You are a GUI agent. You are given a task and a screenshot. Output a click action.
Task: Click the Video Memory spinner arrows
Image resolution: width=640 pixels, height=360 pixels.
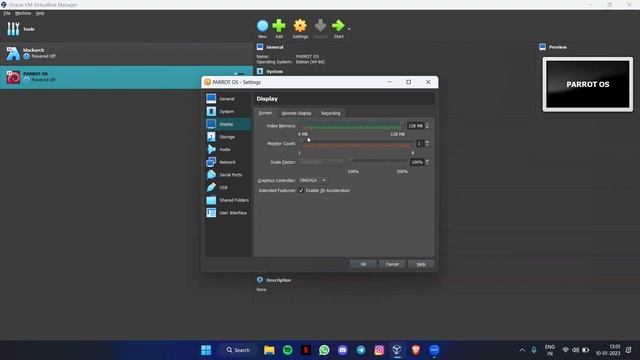click(427, 126)
